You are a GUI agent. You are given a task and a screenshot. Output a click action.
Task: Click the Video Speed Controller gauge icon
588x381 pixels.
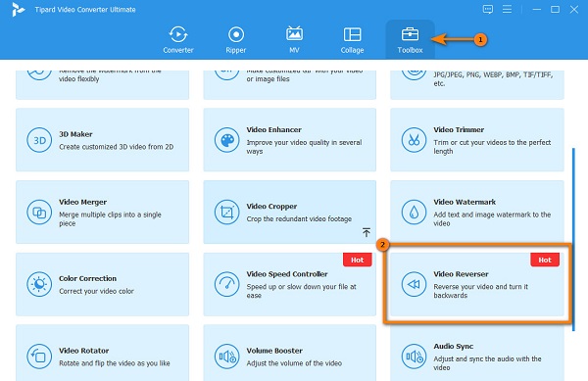click(227, 284)
